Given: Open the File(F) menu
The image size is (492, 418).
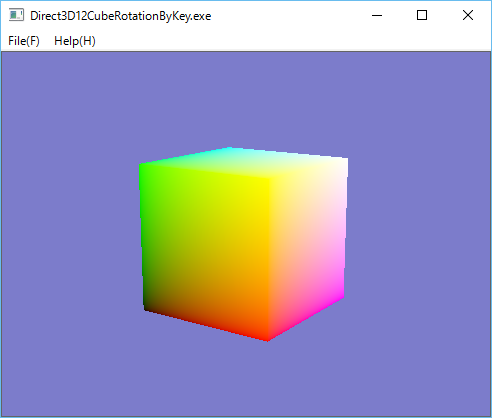Looking at the screenshot, I should click(x=24, y=41).
